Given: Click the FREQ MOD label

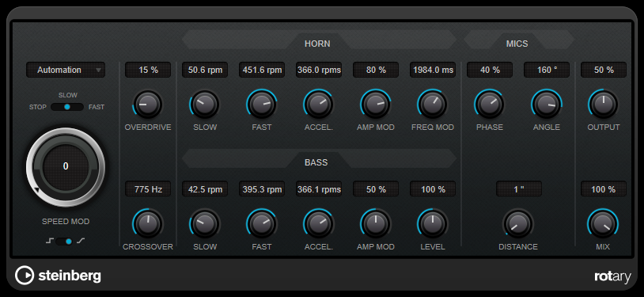Looking at the screenshot, I should (x=433, y=128).
